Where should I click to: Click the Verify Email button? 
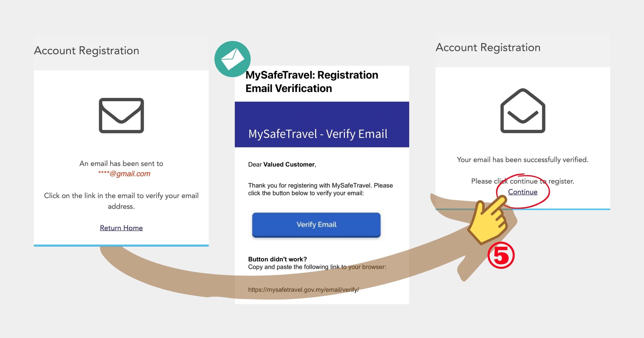[x=316, y=225]
